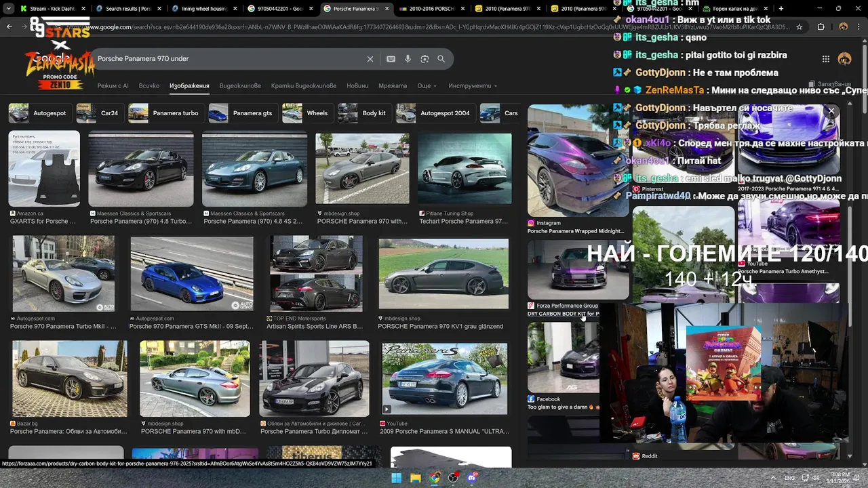Open the GXARTS Amazon.ca floor mat image

point(44,169)
